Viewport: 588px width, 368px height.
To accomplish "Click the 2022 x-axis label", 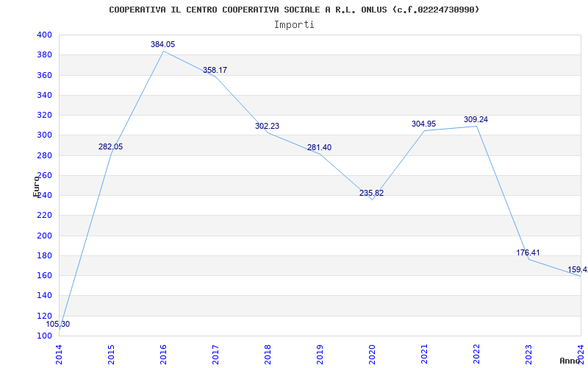I will [x=476, y=355].
